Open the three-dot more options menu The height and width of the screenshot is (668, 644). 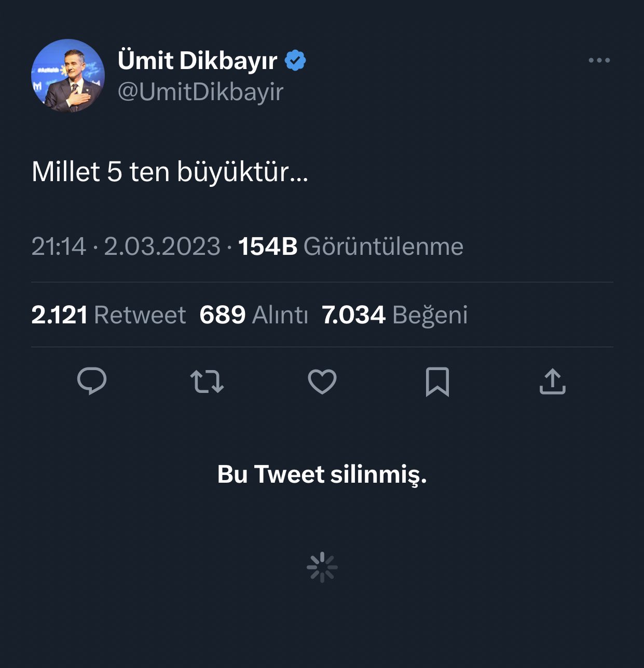pyautogui.click(x=599, y=61)
